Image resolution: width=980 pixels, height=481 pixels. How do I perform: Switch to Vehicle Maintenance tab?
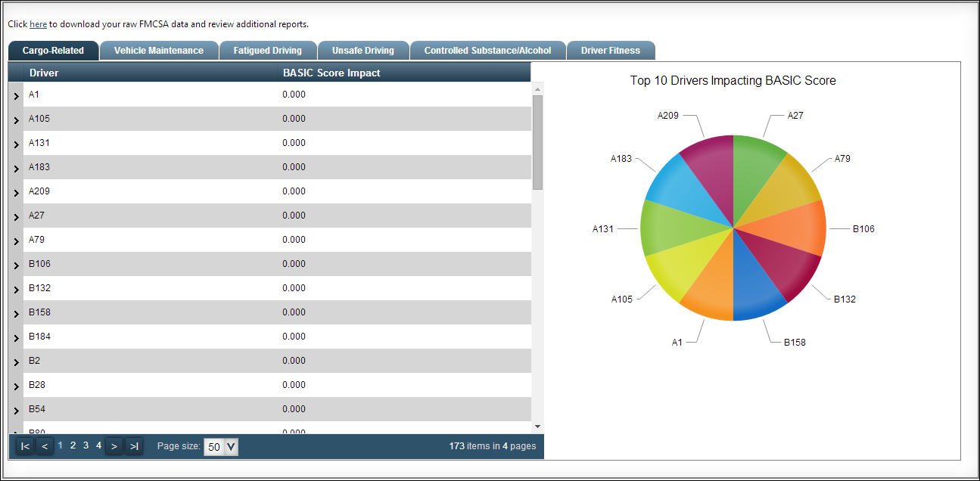tap(159, 51)
